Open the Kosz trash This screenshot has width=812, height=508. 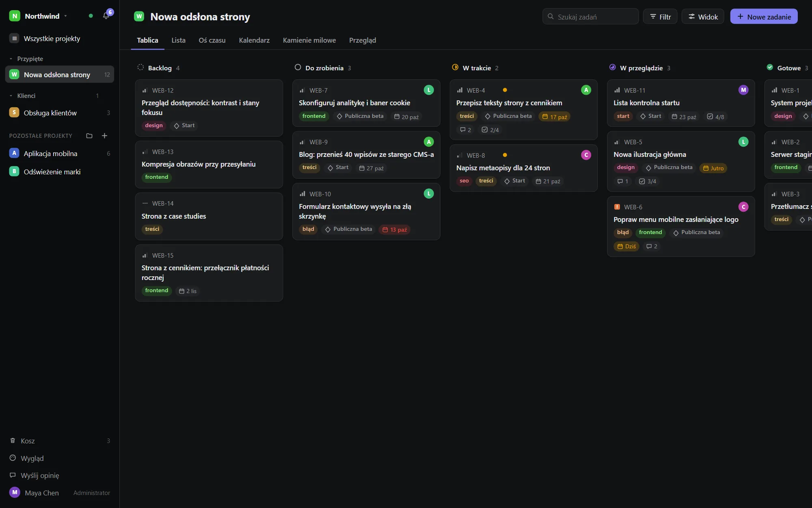(x=60, y=441)
